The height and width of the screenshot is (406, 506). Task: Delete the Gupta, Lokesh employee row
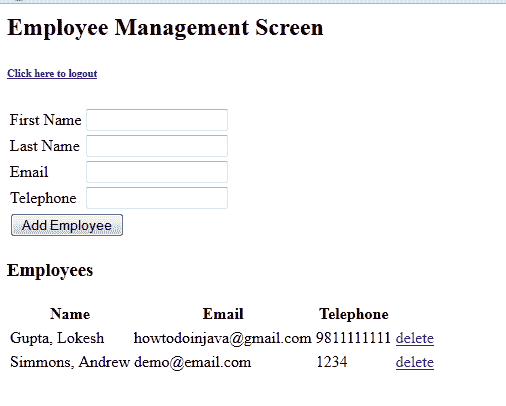tap(415, 338)
